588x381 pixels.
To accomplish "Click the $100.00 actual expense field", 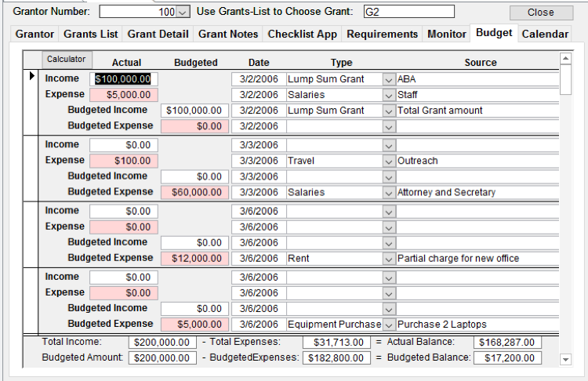I will [124, 161].
